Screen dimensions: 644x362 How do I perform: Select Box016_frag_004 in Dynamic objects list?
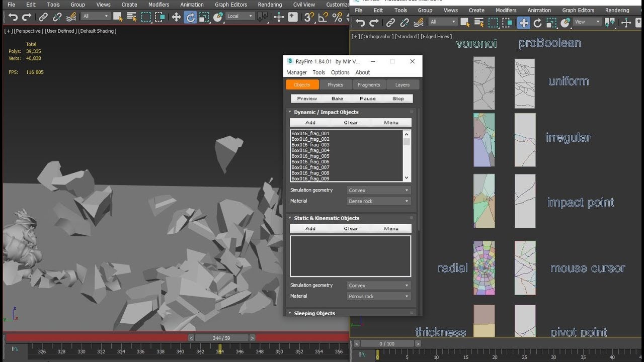tap(310, 150)
